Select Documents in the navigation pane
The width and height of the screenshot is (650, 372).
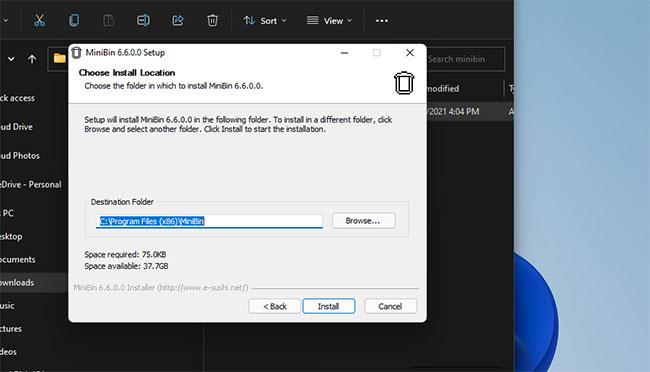(17, 259)
